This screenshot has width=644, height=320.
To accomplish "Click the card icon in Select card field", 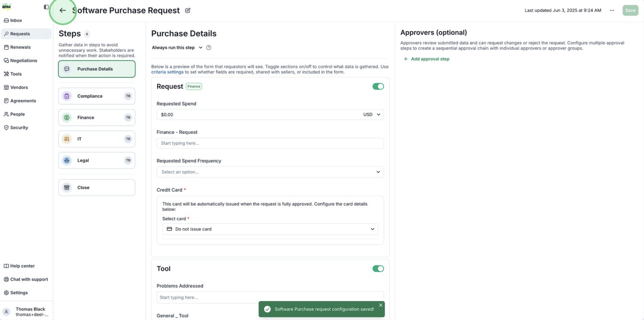I will 170,229.
